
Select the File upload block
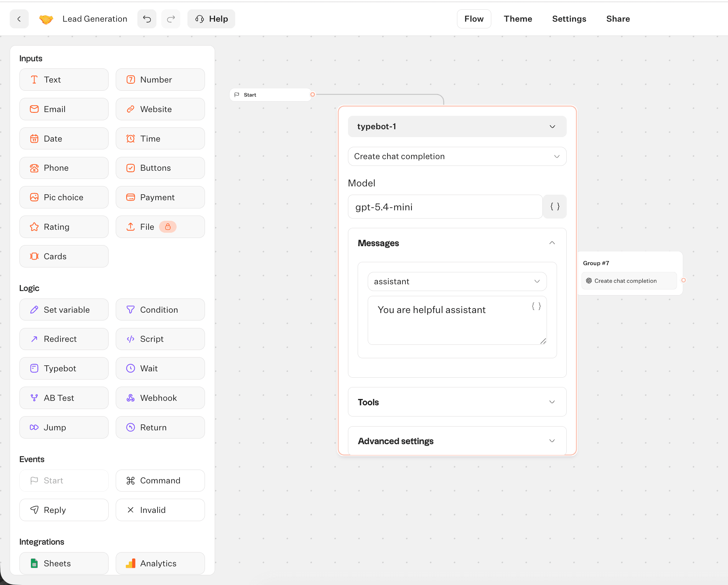160,227
